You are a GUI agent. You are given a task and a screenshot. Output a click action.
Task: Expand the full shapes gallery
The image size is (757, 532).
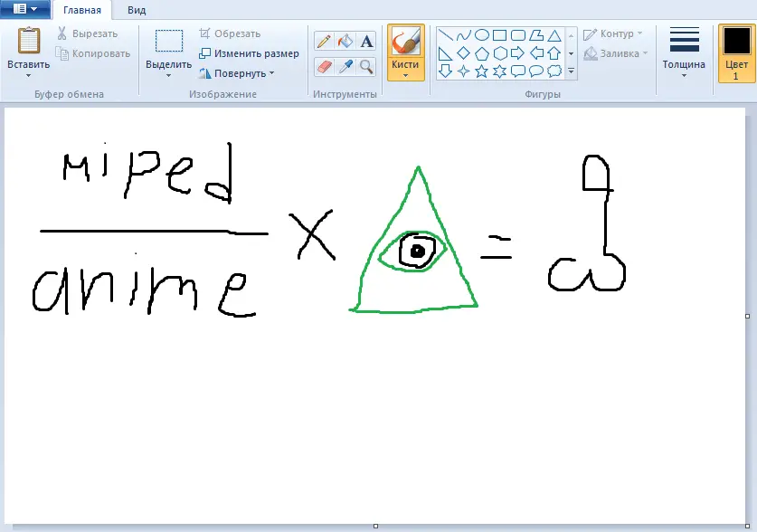(571, 71)
